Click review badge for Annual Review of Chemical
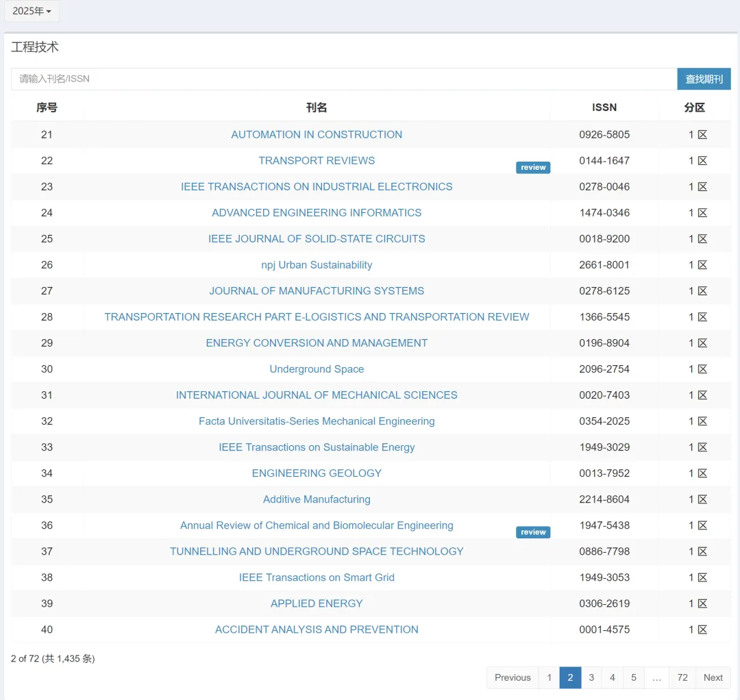 click(533, 532)
